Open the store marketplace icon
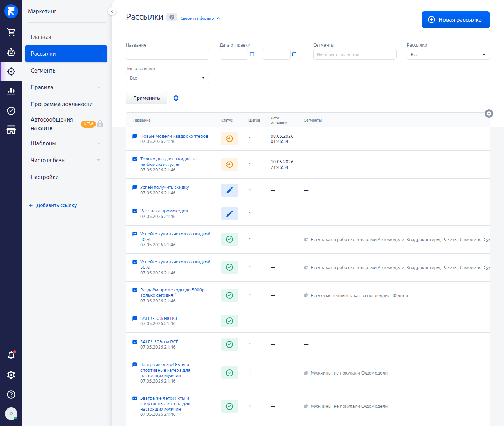Viewport: 504px width, 426px height. [11, 130]
